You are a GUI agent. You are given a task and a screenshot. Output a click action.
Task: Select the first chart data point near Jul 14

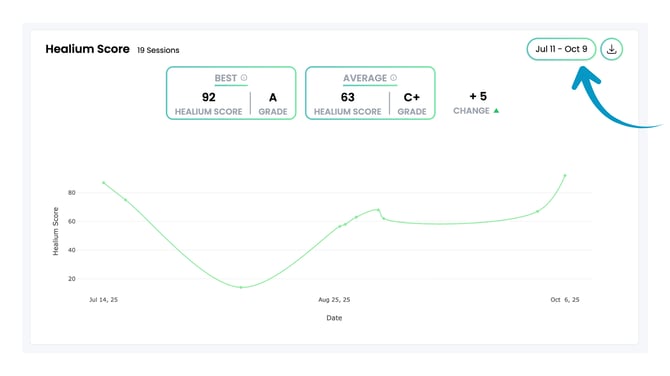(x=103, y=182)
